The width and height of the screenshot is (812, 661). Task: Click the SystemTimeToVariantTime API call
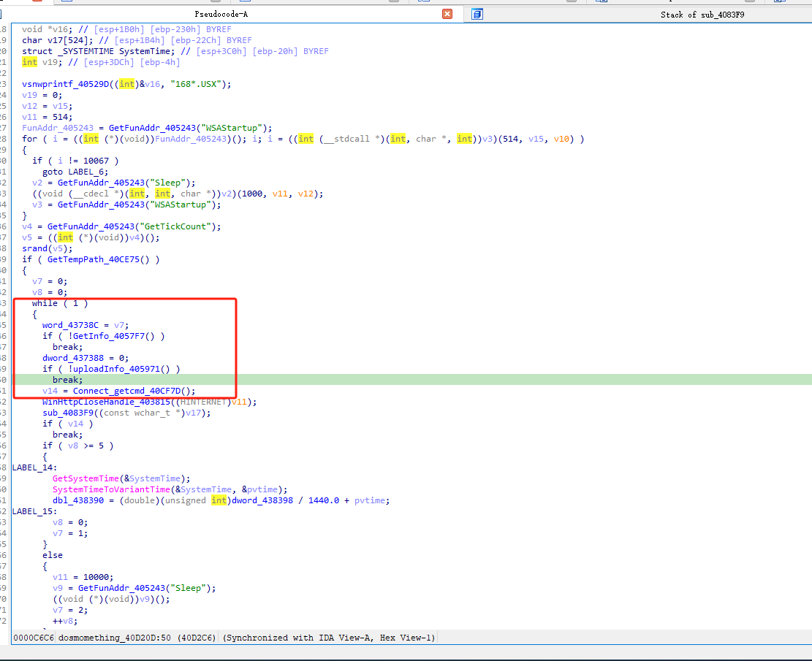point(111,489)
